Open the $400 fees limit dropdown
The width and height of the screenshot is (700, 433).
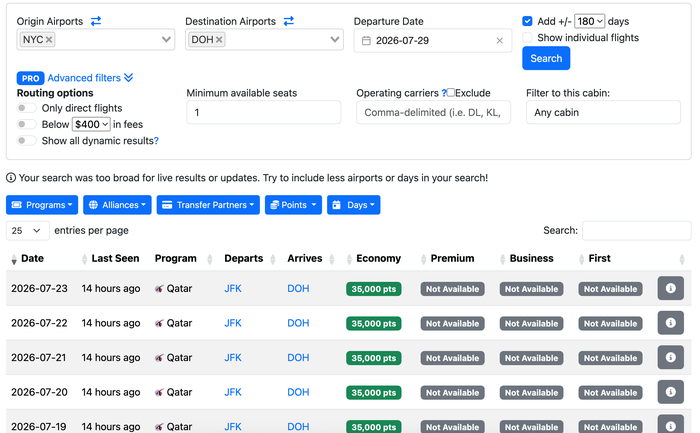[91, 124]
